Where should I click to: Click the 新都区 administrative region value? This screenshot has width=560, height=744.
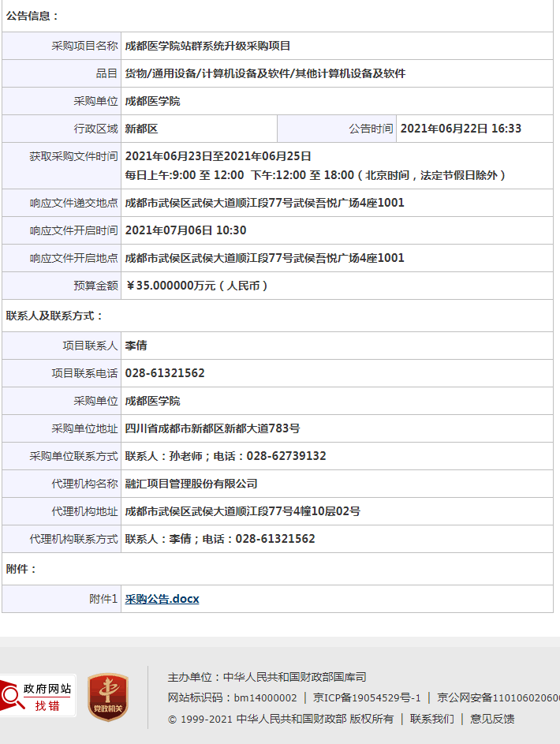pyautogui.click(x=141, y=129)
